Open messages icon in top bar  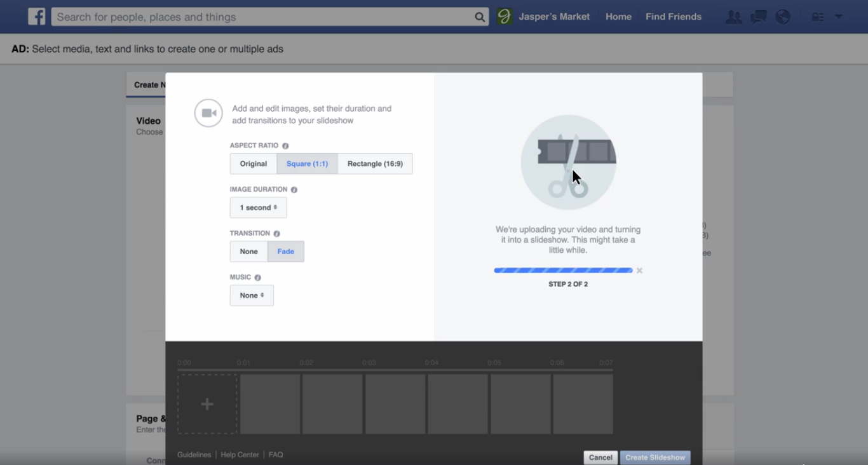(x=758, y=17)
